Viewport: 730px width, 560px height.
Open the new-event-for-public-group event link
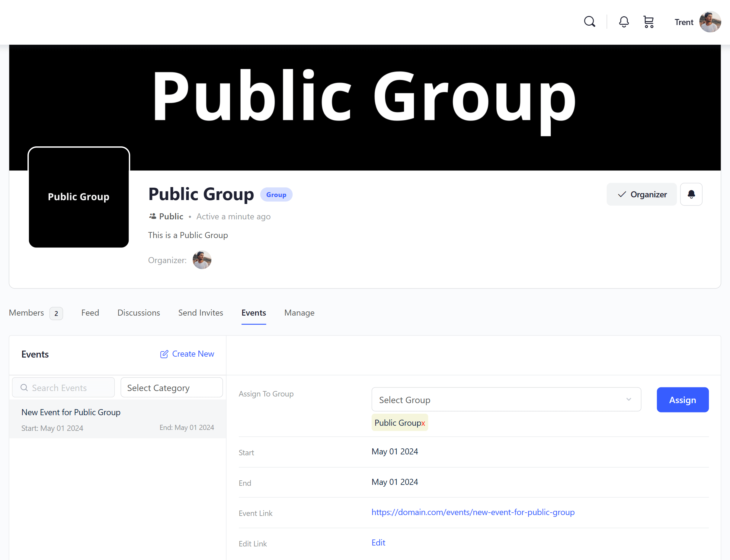coord(472,512)
